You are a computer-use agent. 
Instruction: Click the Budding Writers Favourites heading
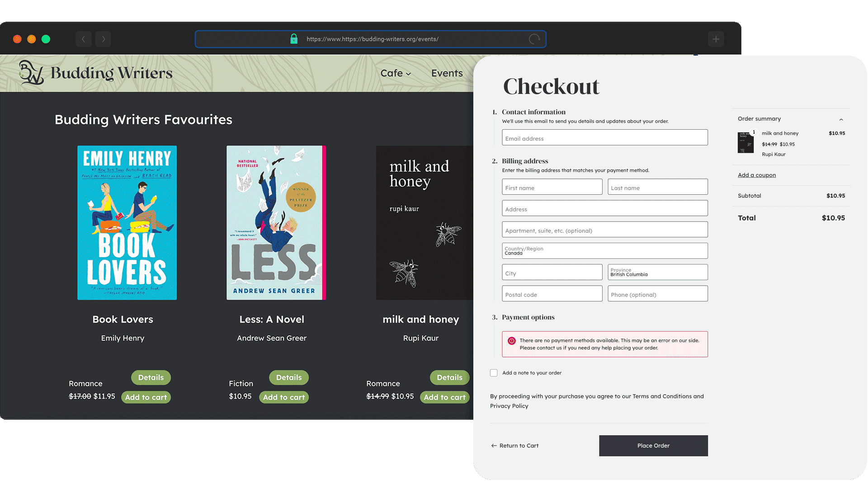143,120
